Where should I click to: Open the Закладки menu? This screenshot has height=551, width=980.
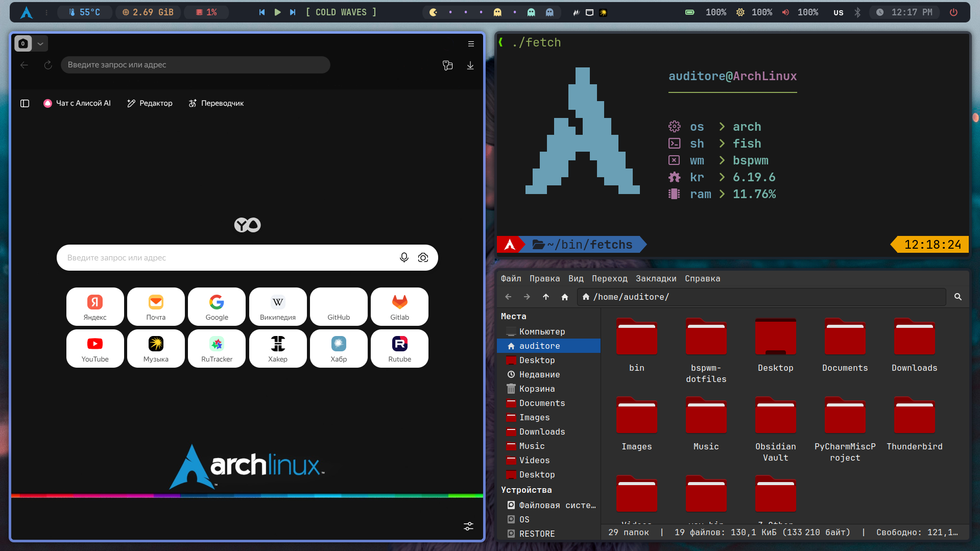(656, 278)
